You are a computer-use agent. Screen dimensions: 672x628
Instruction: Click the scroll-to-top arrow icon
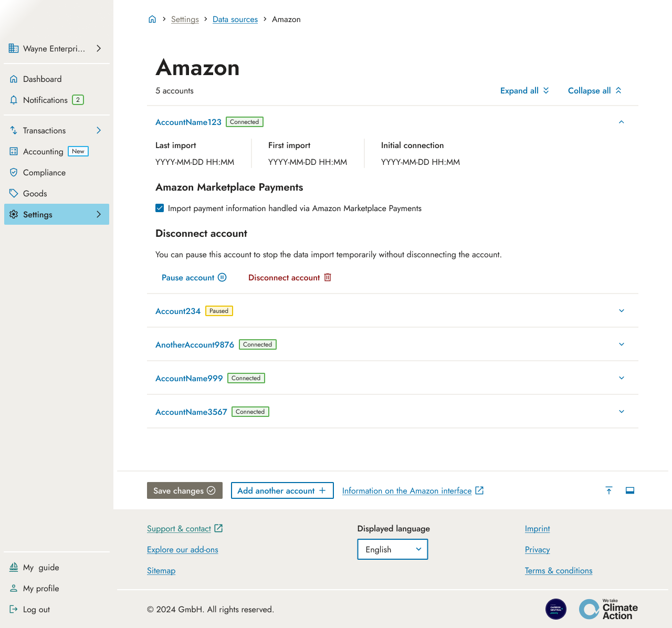pos(609,490)
